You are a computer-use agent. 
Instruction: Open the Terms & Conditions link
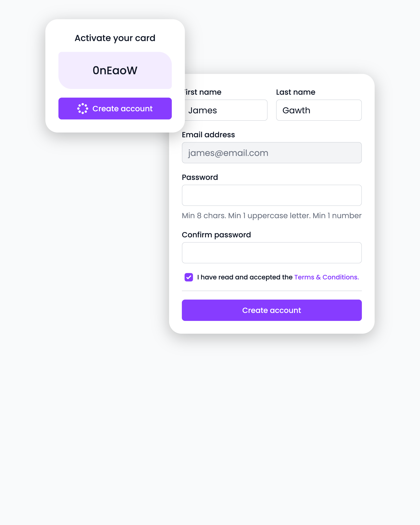(x=326, y=277)
